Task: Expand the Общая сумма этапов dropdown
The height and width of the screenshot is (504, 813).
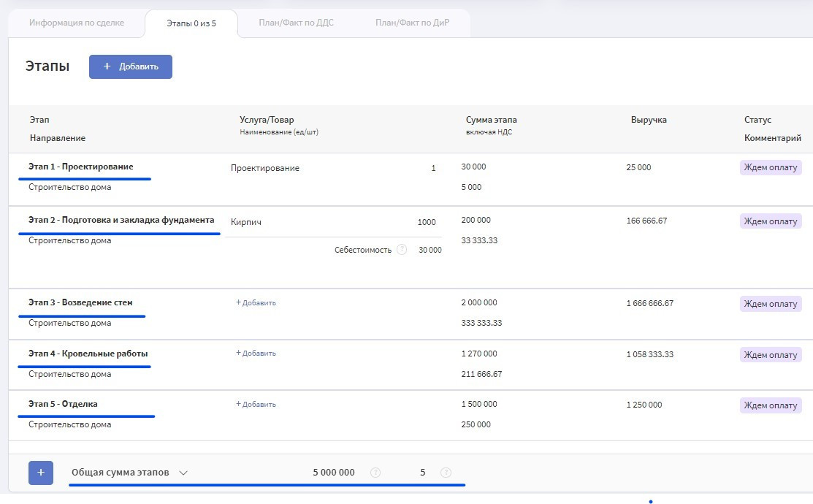Action: point(183,473)
